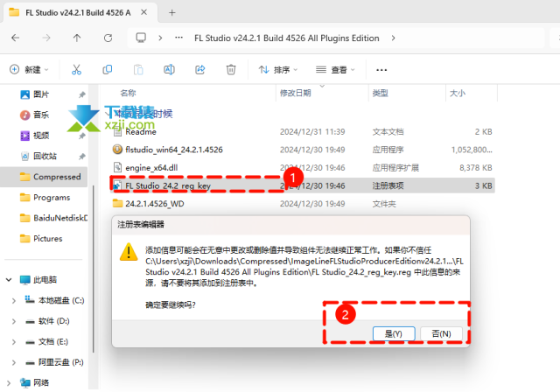
Task: Expand the chevron after the FL Studio folder path
Action: [393, 38]
